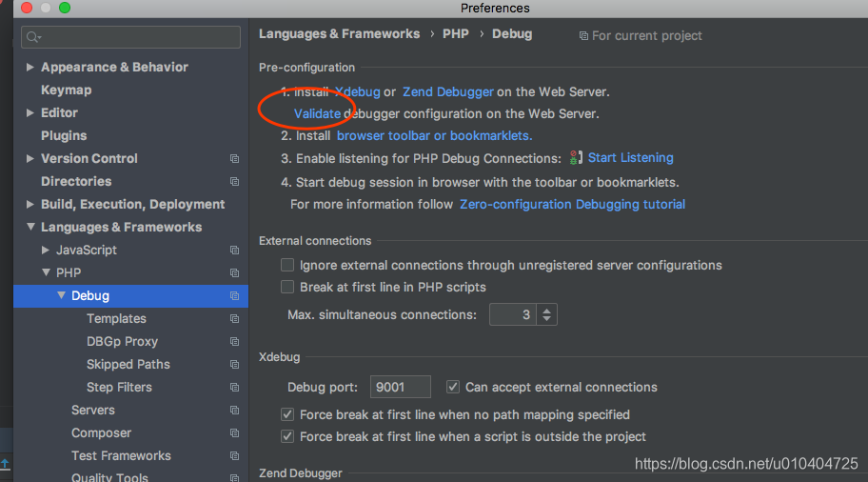Screen dimensions: 868x482
Task: Click the Xdebug Debug port field
Action: coord(401,387)
